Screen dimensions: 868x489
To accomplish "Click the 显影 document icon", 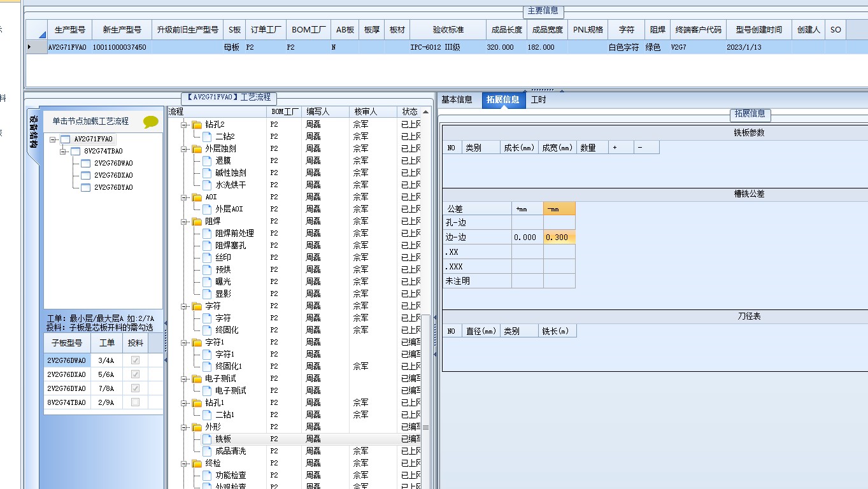I will 207,294.
